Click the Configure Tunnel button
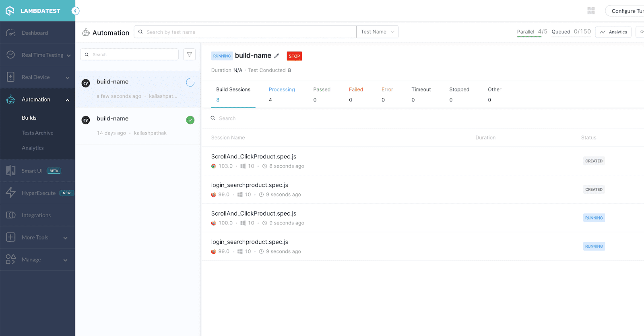 (625, 11)
